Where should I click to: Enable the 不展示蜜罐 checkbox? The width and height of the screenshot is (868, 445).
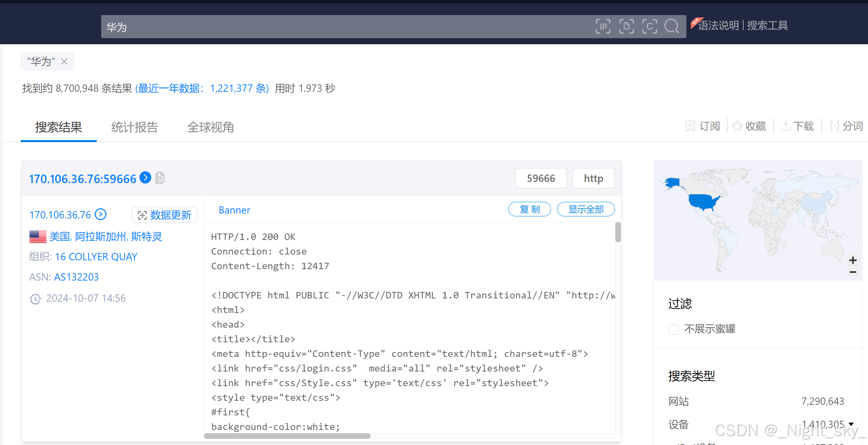[673, 329]
